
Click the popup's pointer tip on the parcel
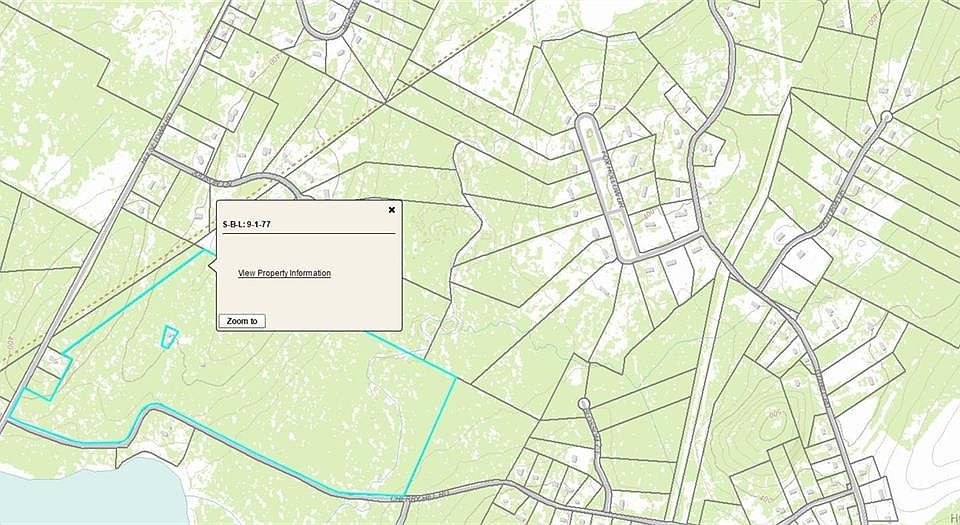(x=206, y=250)
